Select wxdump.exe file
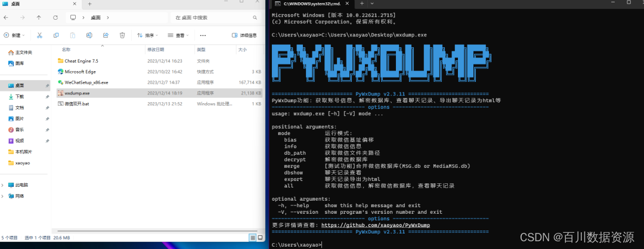 click(x=159, y=93)
